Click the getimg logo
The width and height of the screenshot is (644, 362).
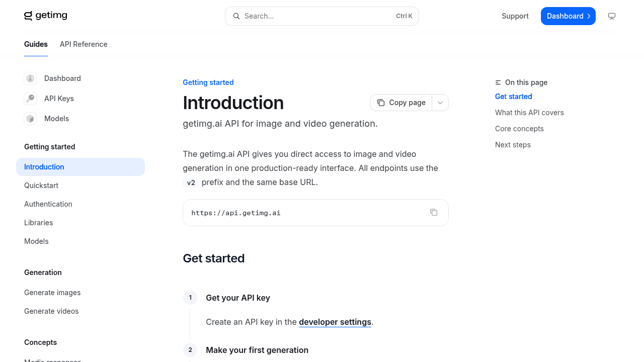[x=46, y=16]
